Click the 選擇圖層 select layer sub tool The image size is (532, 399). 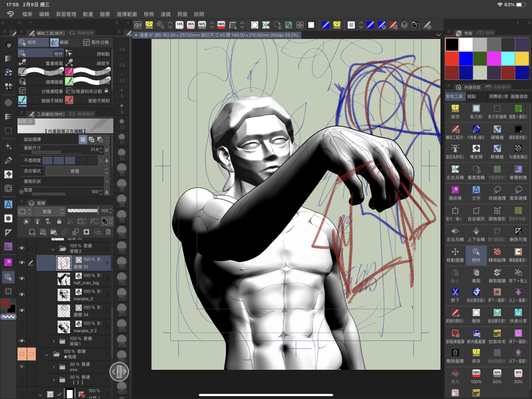pos(41,82)
